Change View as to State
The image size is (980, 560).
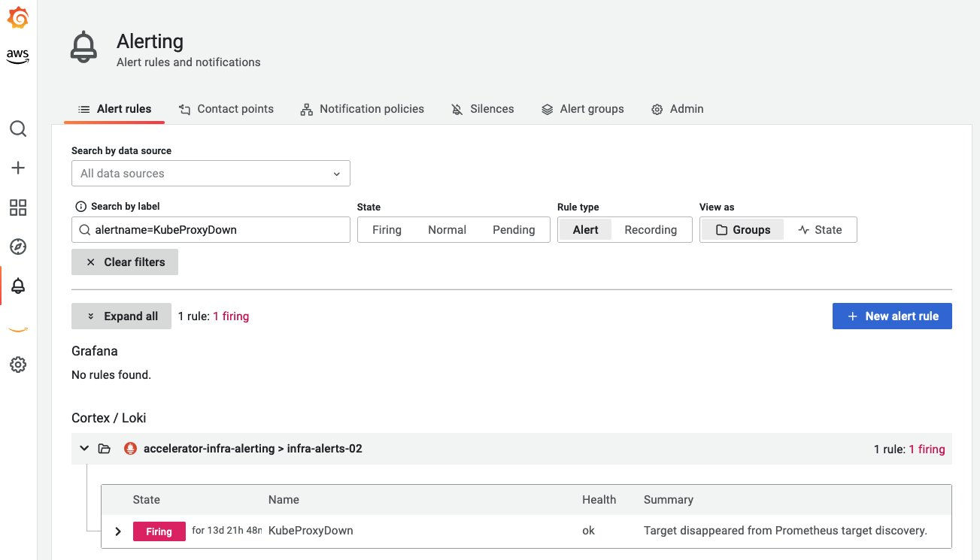pos(821,229)
